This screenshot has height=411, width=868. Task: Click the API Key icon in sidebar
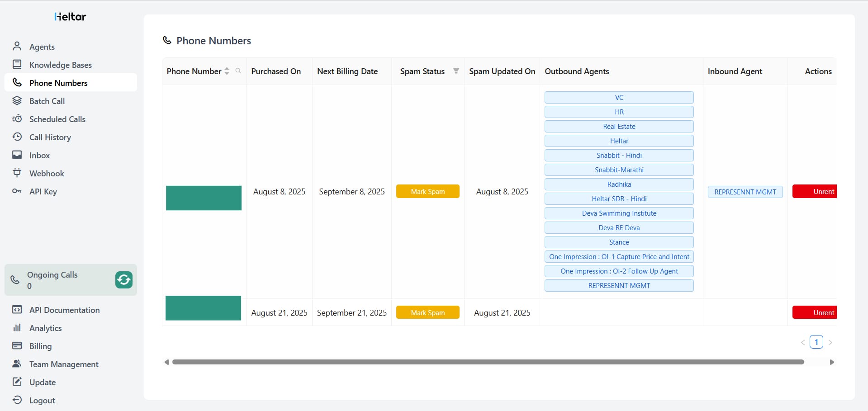pyautogui.click(x=17, y=191)
